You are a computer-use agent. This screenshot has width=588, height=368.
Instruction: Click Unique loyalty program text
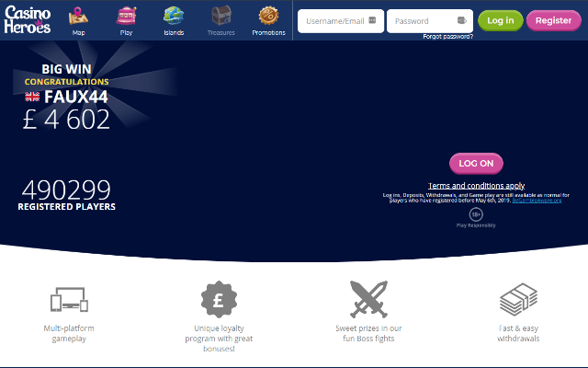coord(219,339)
